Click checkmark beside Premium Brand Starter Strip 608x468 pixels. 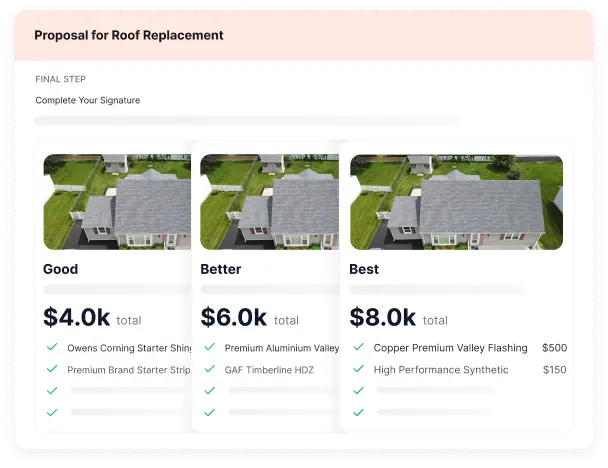click(x=51, y=369)
